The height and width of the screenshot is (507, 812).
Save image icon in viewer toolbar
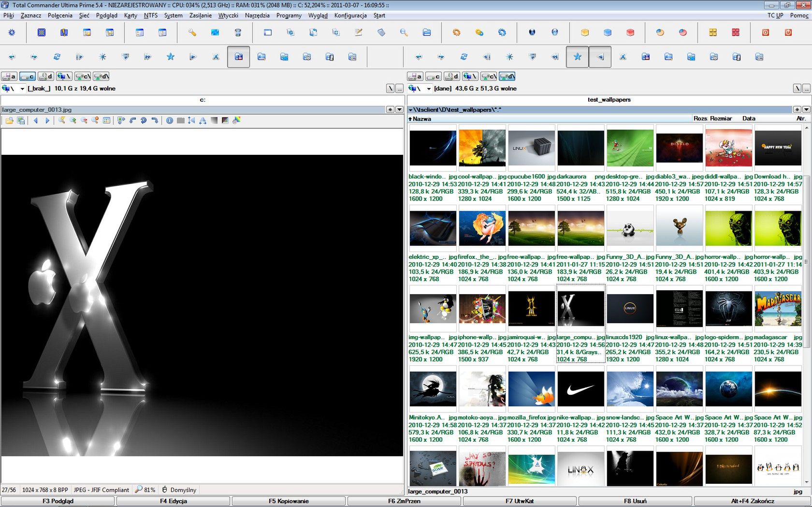click(21, 120)
